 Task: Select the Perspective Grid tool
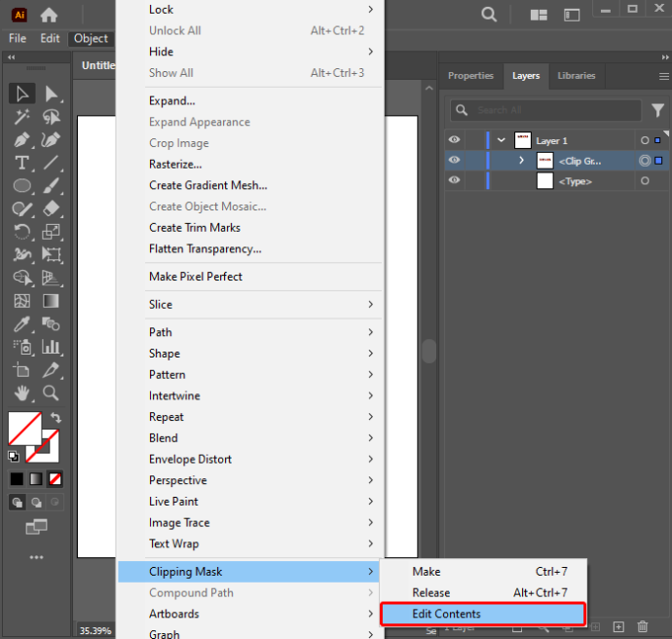pos(51,278)
